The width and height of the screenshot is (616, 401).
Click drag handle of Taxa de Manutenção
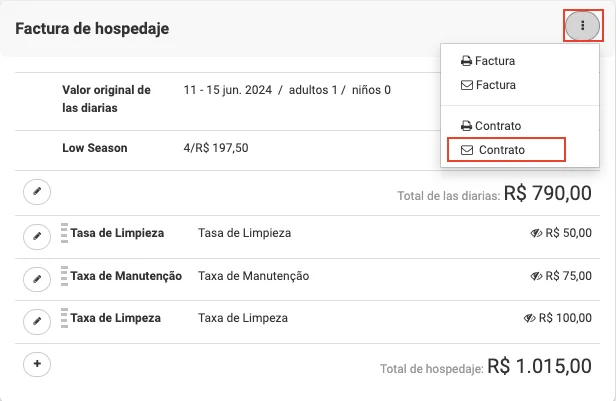pos(63,276)
